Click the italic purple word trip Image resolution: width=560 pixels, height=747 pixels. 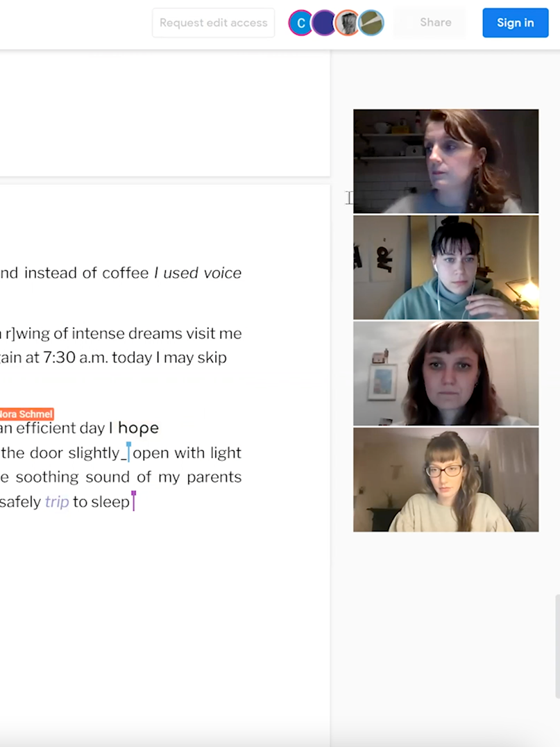[57, 502]
